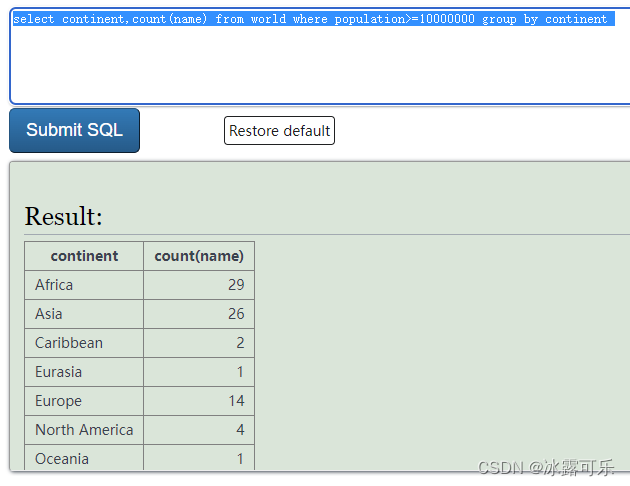Click the count value 1 for Eurasia
Viewport: 630px width, 486px height.
[199, 372]
